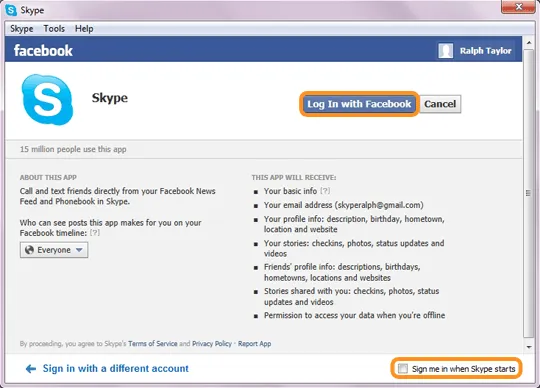
Task: Open the Help menu
Action: click(x=84, y=29)
